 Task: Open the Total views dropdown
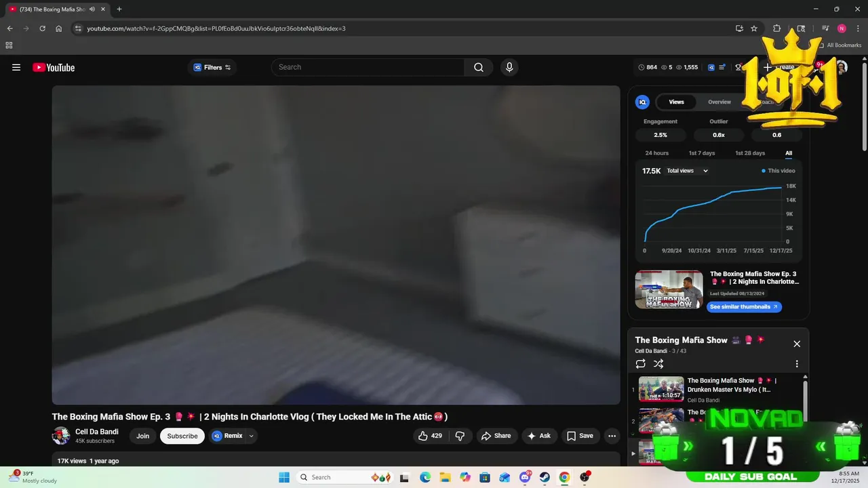tap(687, 171)
